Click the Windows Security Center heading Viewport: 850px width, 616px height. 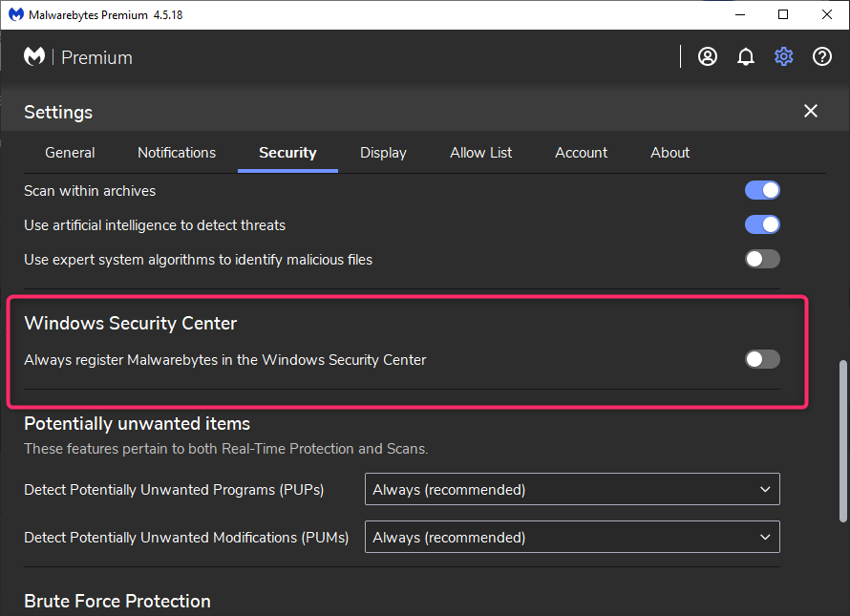tap(131, 323)
